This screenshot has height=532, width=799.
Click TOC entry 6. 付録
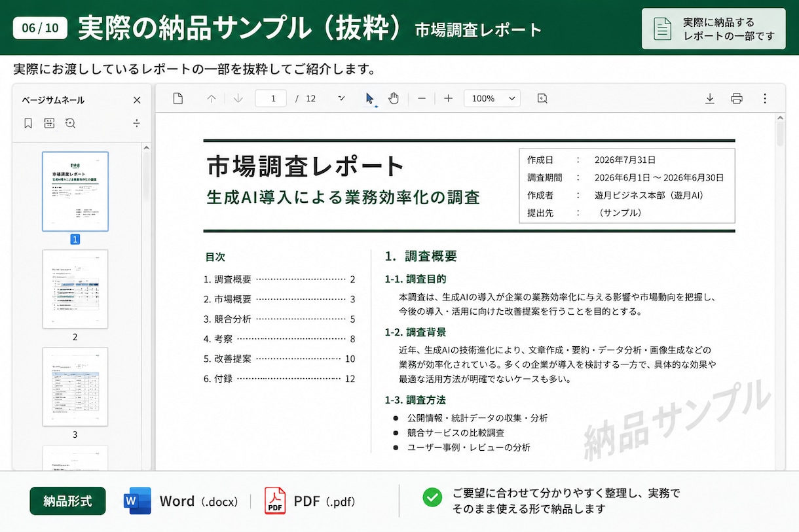[x=280, y=379]
